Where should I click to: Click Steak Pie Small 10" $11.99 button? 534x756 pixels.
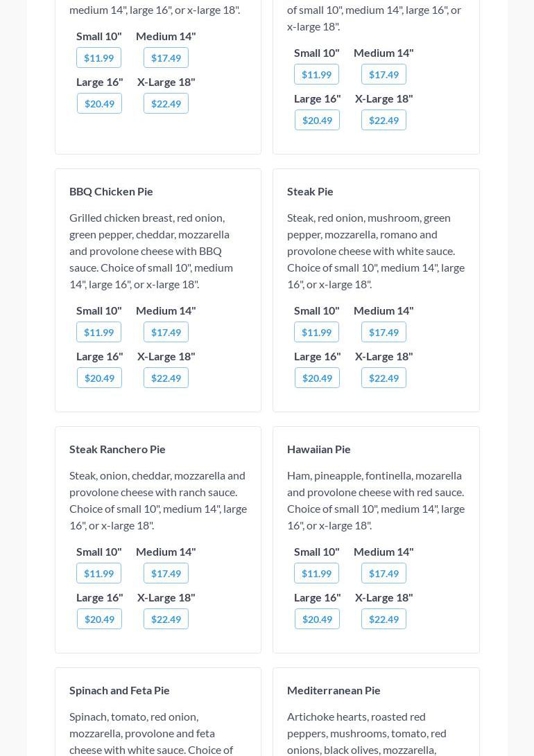pos(316,332)
